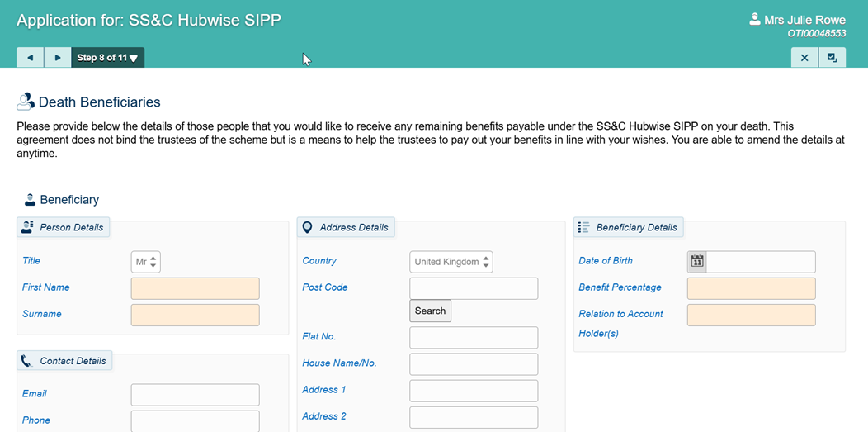Click the Address Details location pin icon
This screenshot has height=432, width=868.
(x=307, y=227)
